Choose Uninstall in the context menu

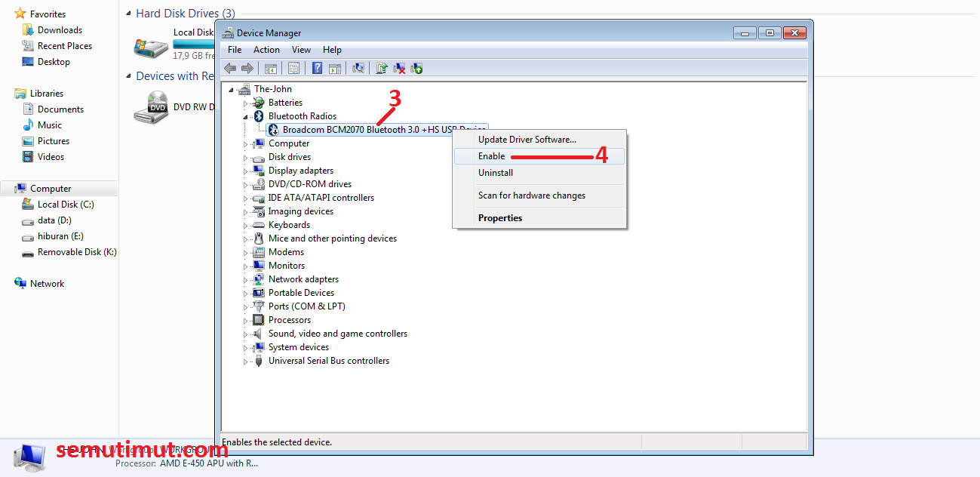[x=539, y=173]
